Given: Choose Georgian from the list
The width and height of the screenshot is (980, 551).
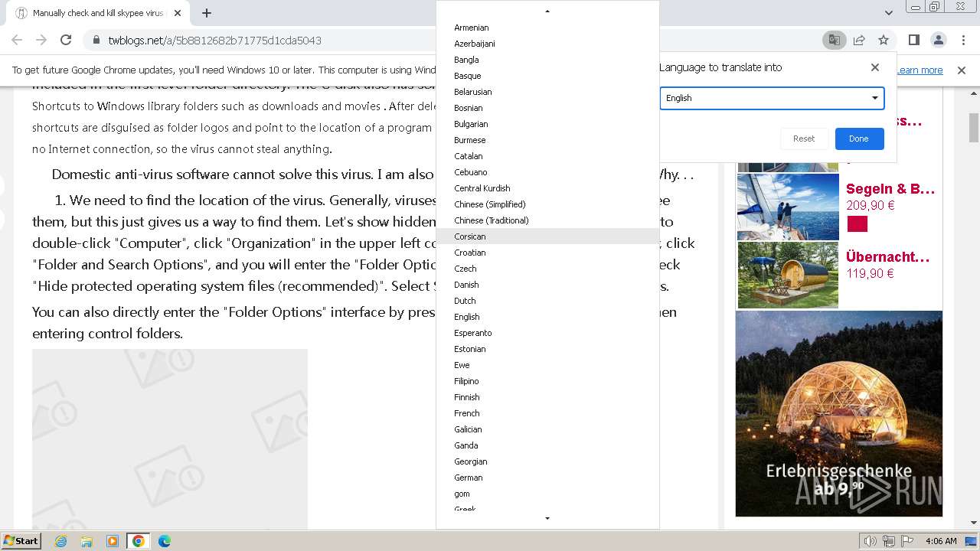Looking at the screenshot, I should tap(547, 461).
